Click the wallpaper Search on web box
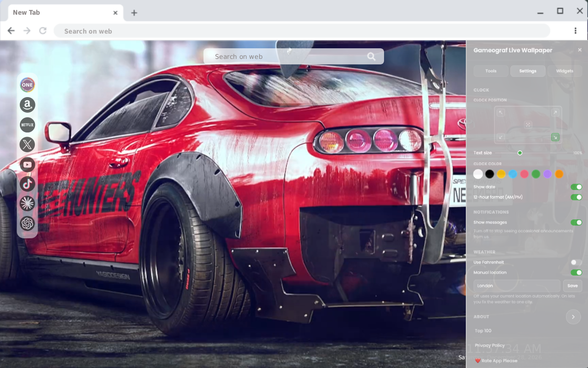The image size is (588, 368). point(294,57)
